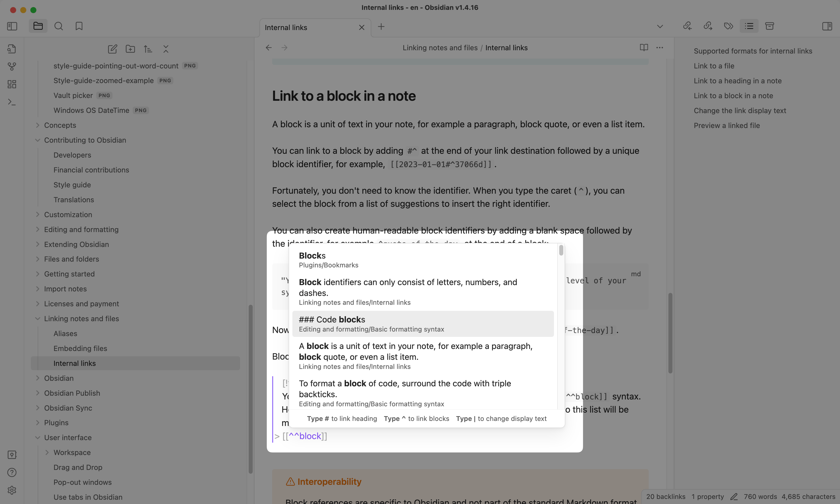Viewport: 840px width, 504px height.
Task: Jump to Preview a linked file heading
Action: pyautogui.click(x=727, y=125)
